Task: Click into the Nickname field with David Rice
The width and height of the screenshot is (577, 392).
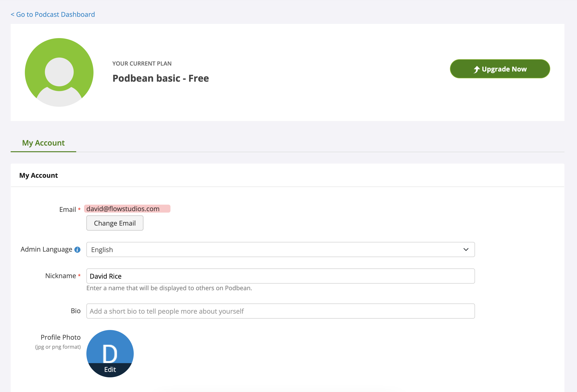Action: [x=280, y=276]
